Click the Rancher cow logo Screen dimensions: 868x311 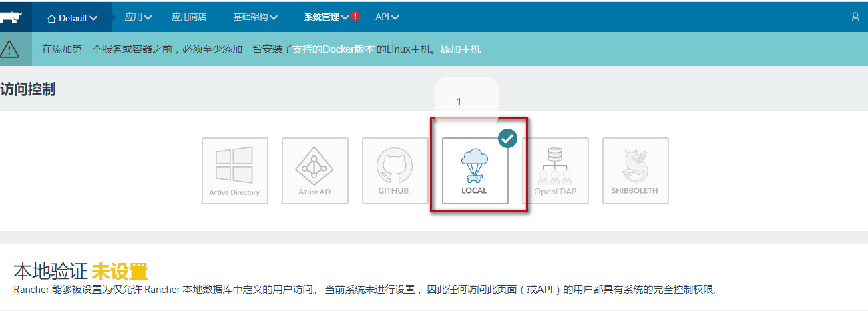pos(11,17)
